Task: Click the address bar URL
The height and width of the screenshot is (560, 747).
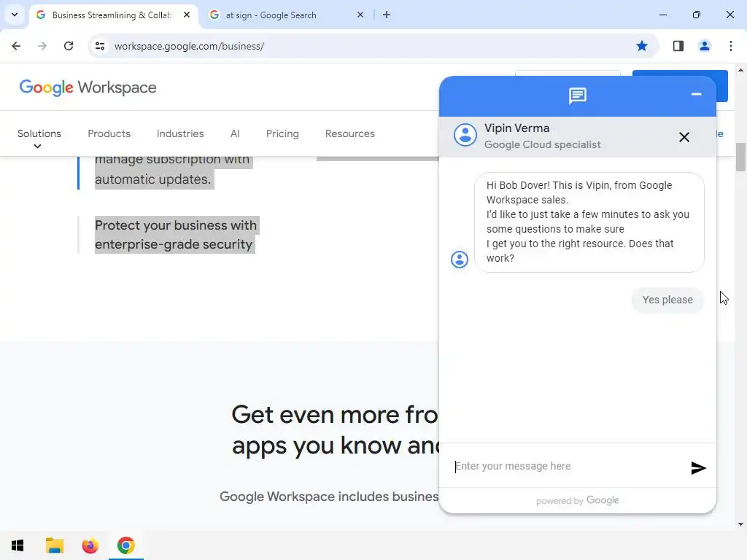Action: click(x=189, y=46)
